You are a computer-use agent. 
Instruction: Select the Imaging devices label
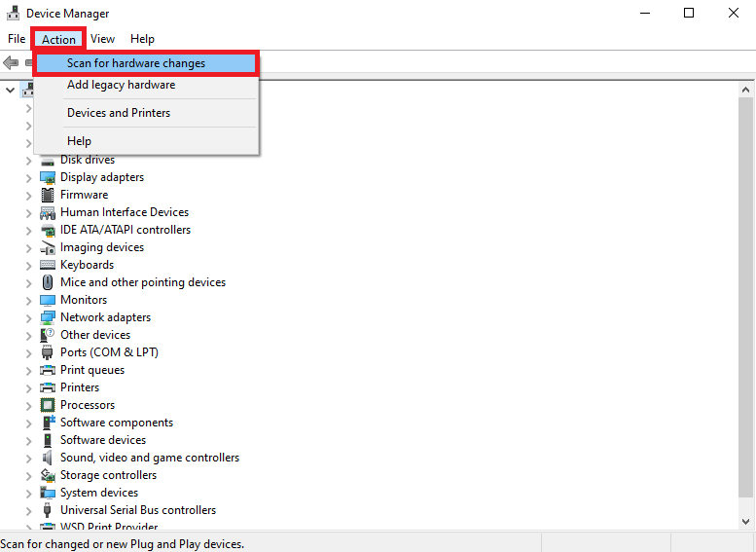pos(102,247)
